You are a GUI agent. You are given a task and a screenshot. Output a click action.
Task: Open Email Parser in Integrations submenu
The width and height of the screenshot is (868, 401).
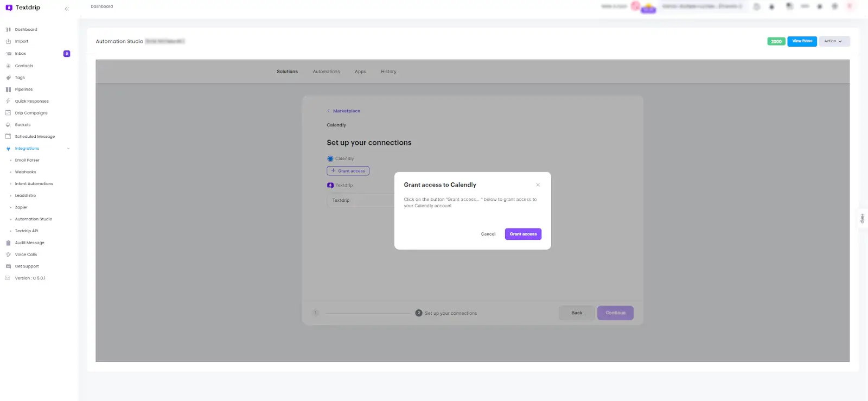click(x=27, y=160)
